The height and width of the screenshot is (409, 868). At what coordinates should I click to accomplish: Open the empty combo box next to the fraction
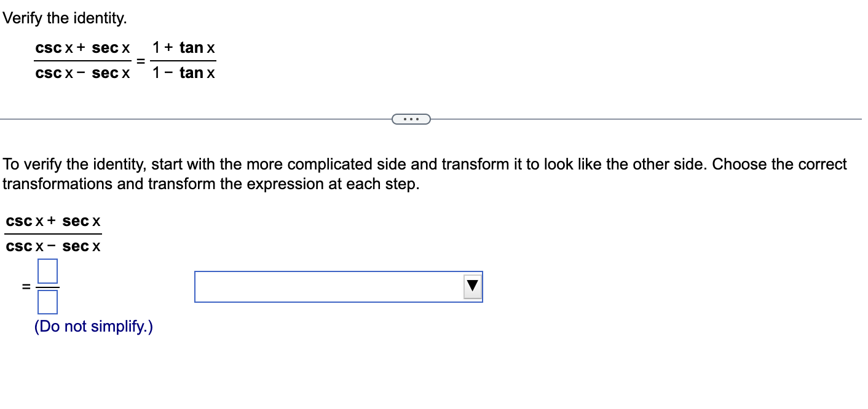pos(332,286)
